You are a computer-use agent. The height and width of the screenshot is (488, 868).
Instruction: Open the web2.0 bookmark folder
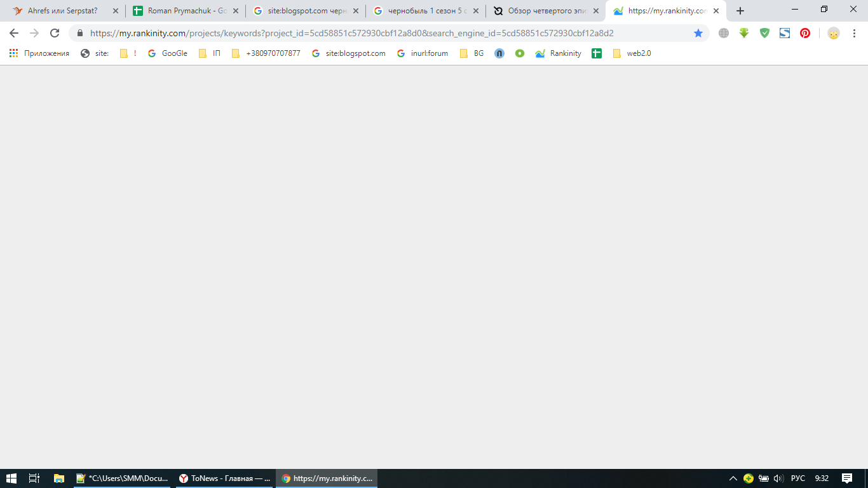(632, 53)
